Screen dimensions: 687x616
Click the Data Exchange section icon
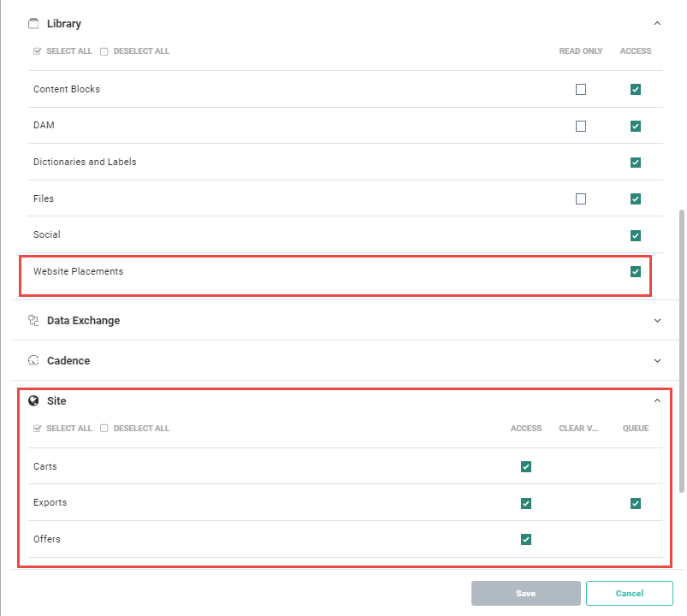34,321
